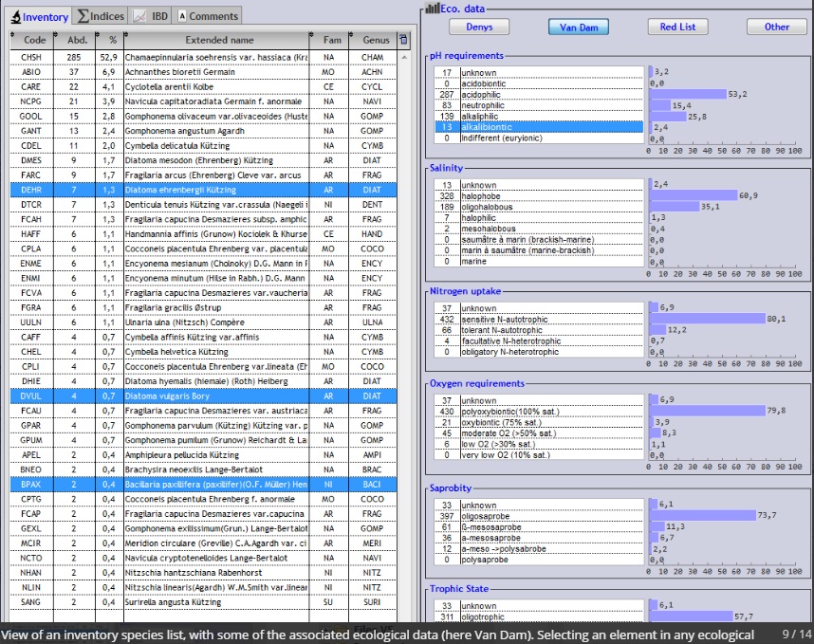Select halophobe in the Salinity list
Screen dimensions: 814x644
click(x=539, y=195)
